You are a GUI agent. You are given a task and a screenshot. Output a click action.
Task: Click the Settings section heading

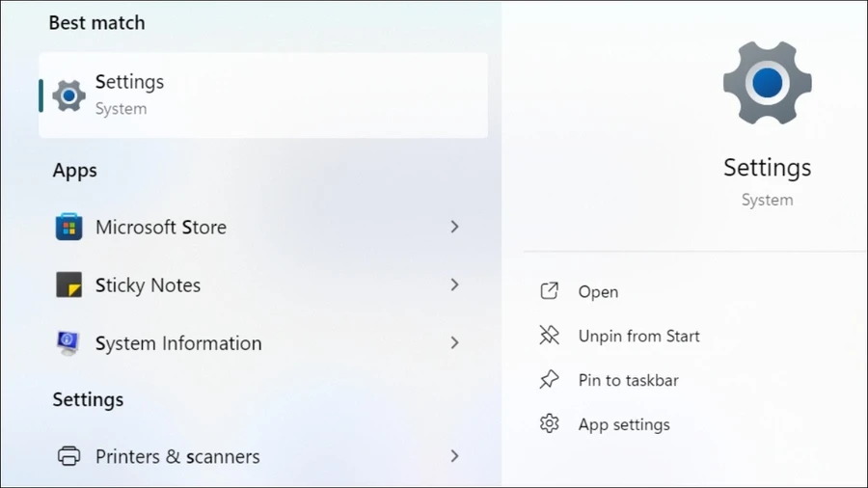[x=88, y=399]
